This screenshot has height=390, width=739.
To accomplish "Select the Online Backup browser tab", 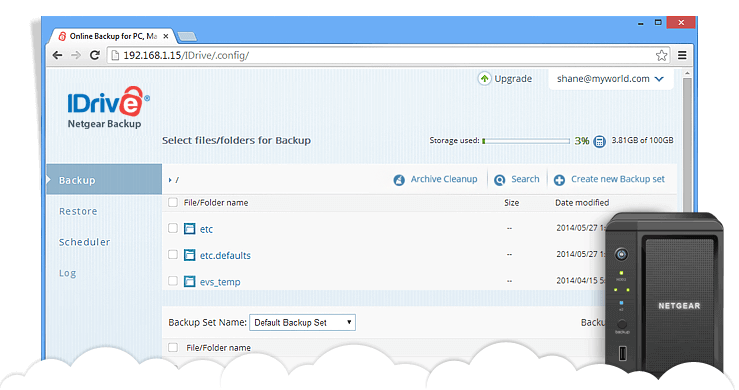I will click(112, 36).
